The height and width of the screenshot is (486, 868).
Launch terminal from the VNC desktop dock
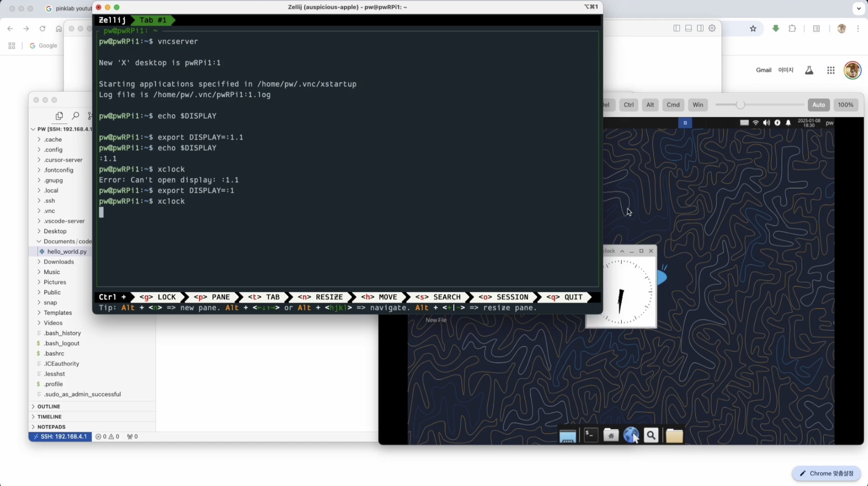pyautogui.click(x=591, y=435)
